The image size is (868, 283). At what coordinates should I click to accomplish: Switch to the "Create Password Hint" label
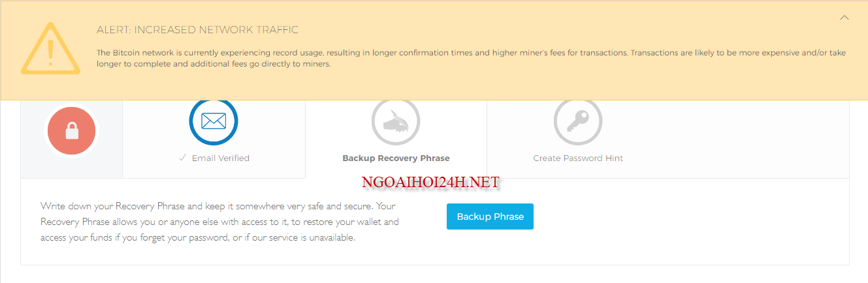tap(578, 158)
